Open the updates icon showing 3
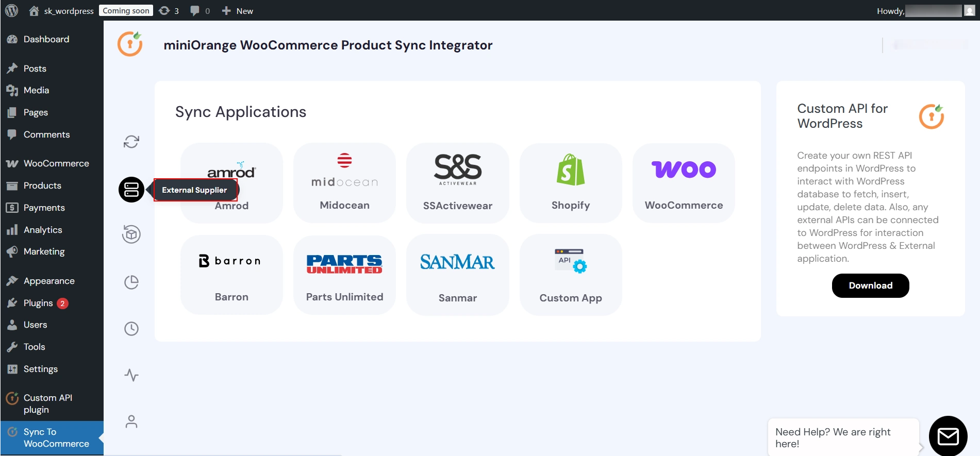The image size is (980, 456). click(169, 11)
